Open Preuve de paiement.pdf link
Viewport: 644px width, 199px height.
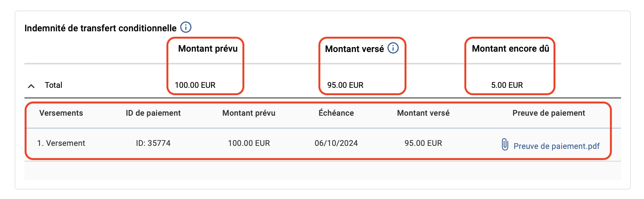(556, 146)
